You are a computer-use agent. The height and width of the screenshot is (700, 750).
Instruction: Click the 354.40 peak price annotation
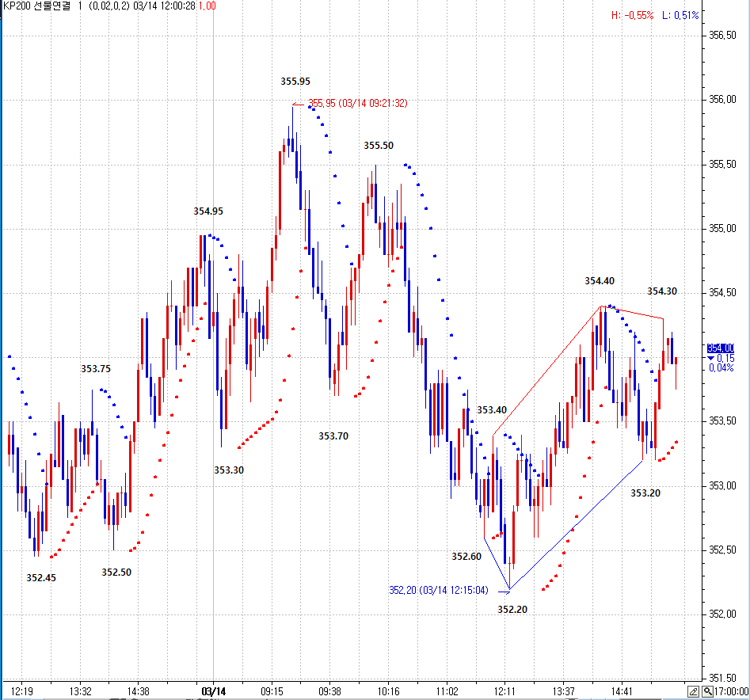point(600,281)
